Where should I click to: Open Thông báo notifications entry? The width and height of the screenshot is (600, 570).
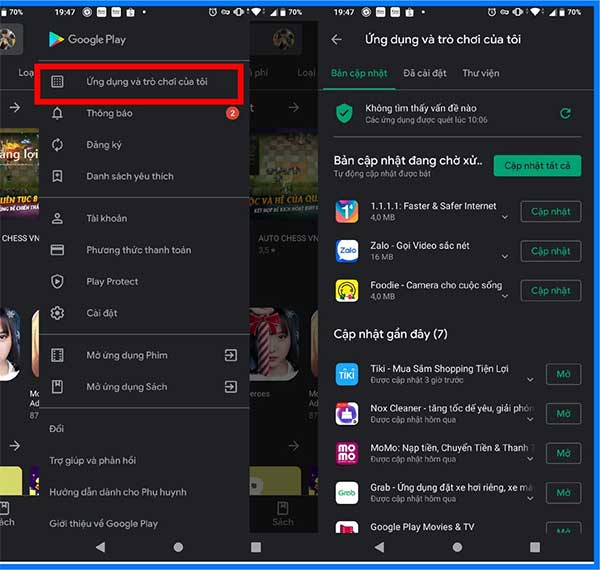click(x=144, y=113)
